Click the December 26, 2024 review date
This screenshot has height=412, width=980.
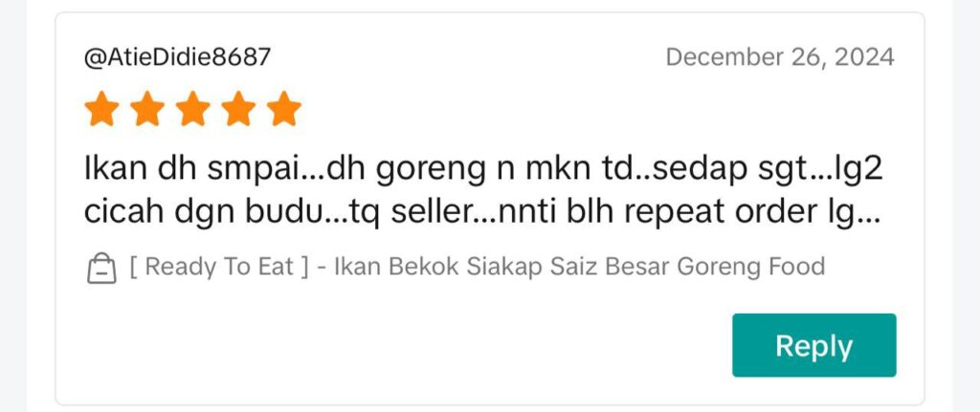[x=780, y=57]
